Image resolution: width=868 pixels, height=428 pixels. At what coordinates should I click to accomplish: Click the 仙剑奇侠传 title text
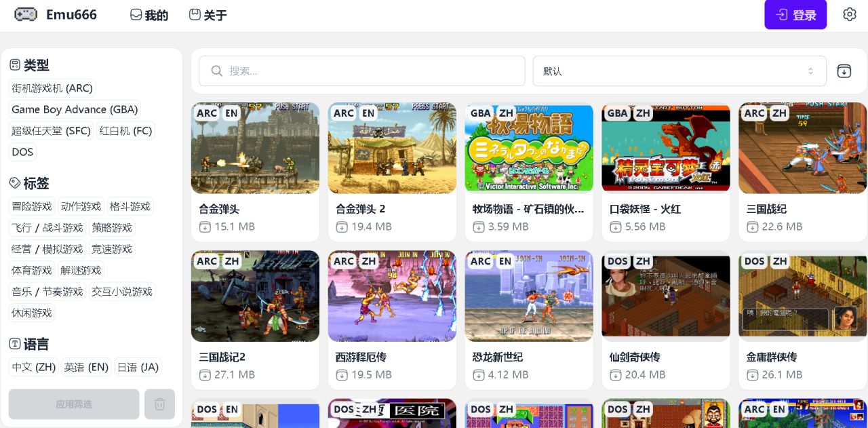pyautogui.click(x=635, y=357)
